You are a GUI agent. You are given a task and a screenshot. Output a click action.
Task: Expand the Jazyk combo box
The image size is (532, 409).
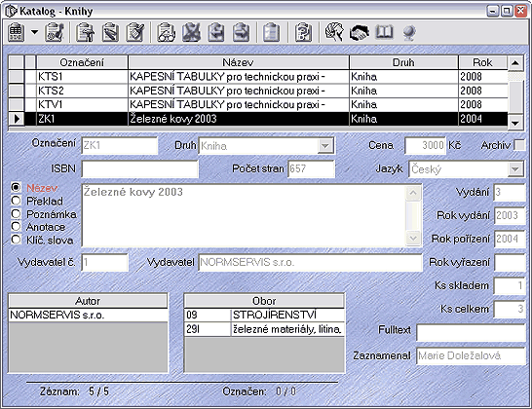[515, 168]
